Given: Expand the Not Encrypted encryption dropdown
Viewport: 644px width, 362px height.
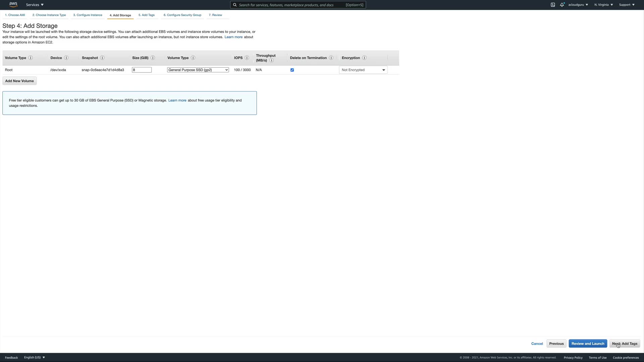Looking at the screenshot, I should click(x=363, y=70).
